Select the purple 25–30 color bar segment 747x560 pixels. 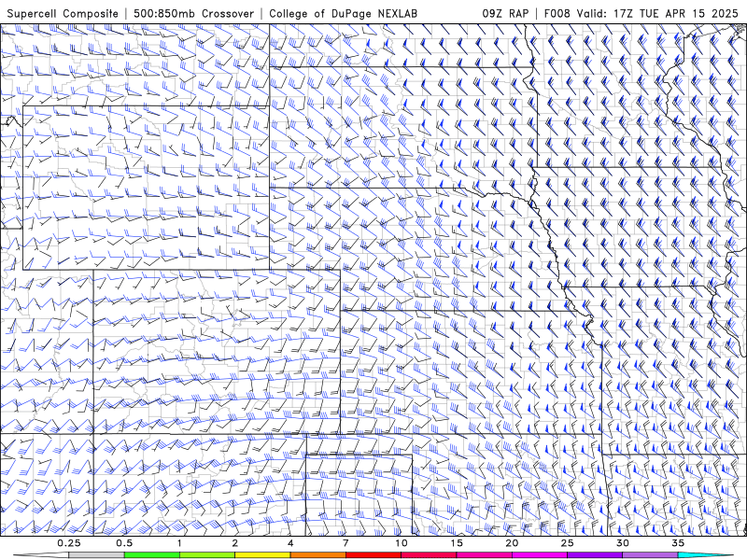pos(595,555)
